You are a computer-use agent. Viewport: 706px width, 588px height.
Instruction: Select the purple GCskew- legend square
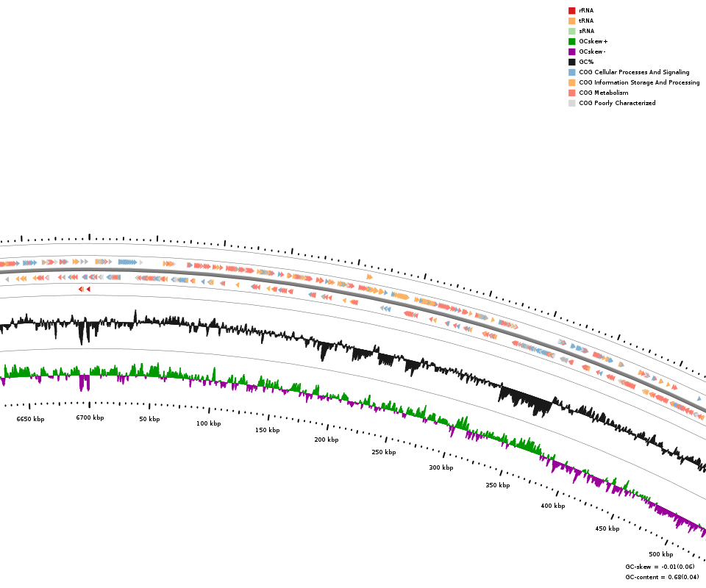[571, 51]
